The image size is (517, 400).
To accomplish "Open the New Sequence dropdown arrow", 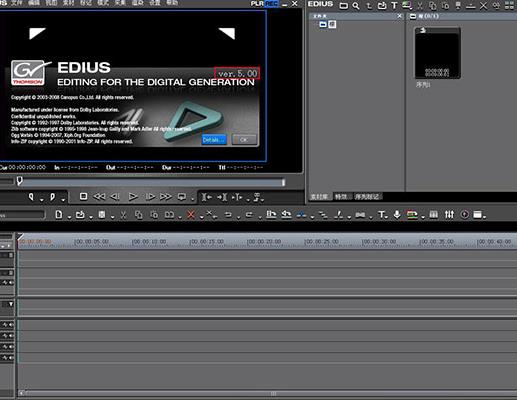I will (x=69, y=217).
